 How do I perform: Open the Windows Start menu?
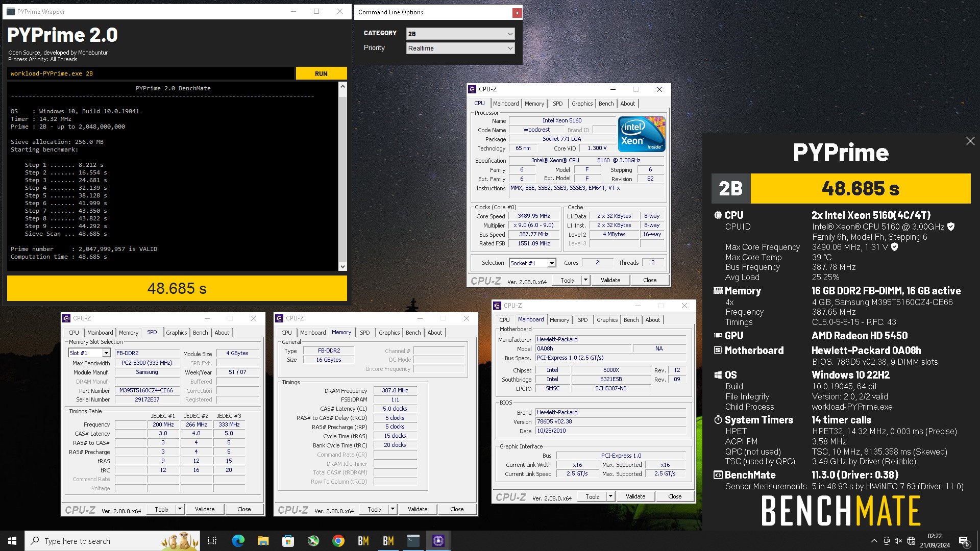click(12, 541)
